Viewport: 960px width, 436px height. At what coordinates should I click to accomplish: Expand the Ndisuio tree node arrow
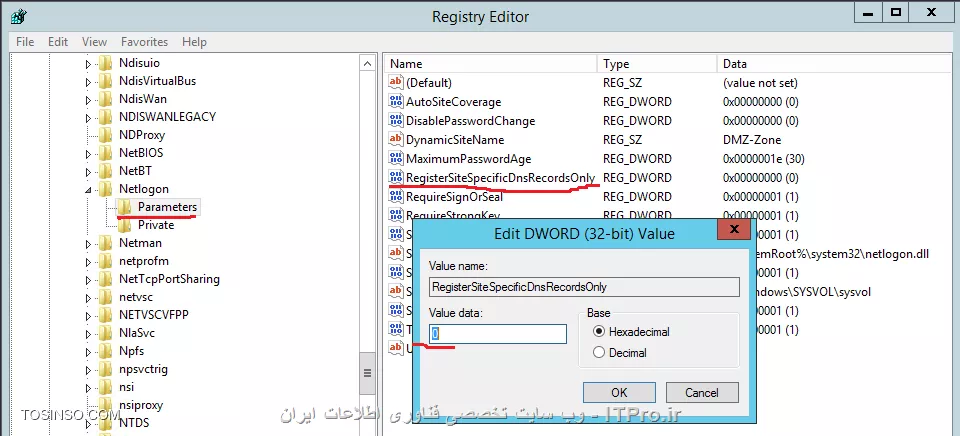88,64
